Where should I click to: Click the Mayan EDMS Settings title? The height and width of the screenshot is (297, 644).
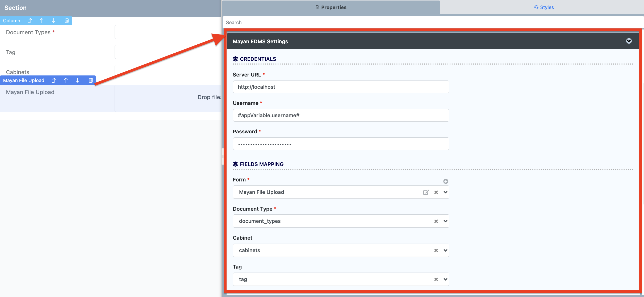[260, 41]
